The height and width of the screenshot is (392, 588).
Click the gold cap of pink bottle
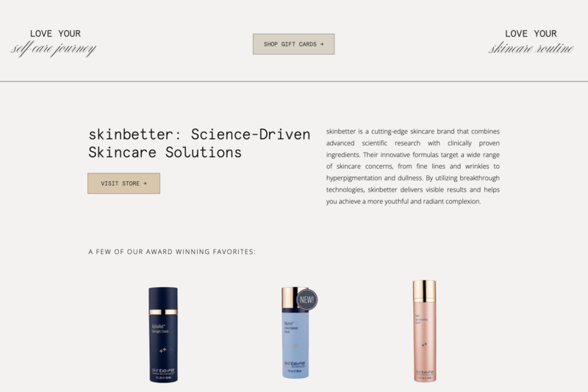pos(425,291)
